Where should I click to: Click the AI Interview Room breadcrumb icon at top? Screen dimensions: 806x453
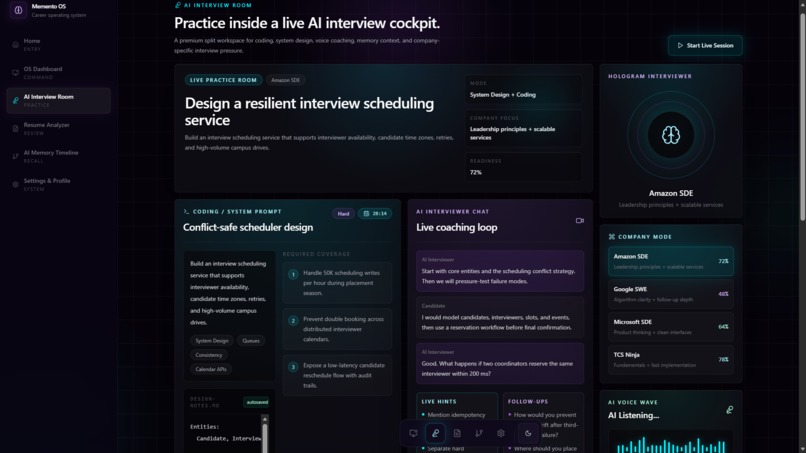click(178, 5)
